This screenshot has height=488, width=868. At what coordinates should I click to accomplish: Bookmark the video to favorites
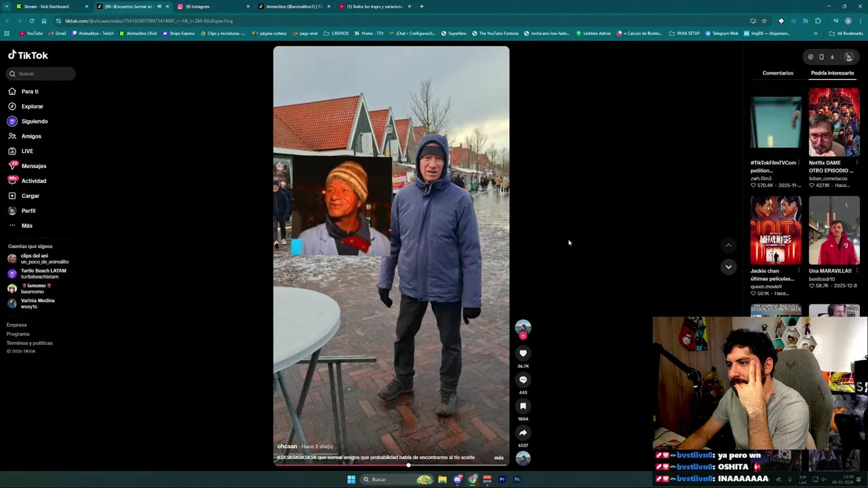(523, 406)
